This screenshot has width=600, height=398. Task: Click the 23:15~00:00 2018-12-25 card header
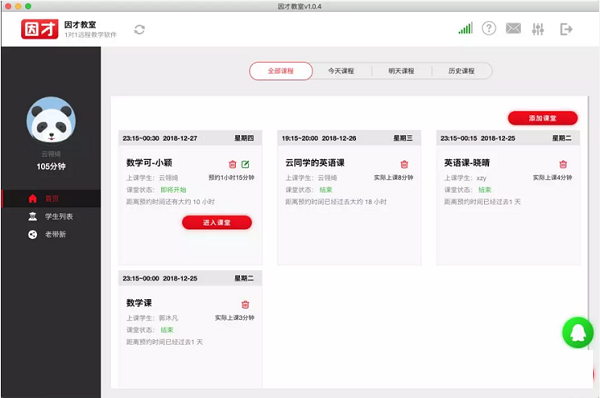(190, 278)
